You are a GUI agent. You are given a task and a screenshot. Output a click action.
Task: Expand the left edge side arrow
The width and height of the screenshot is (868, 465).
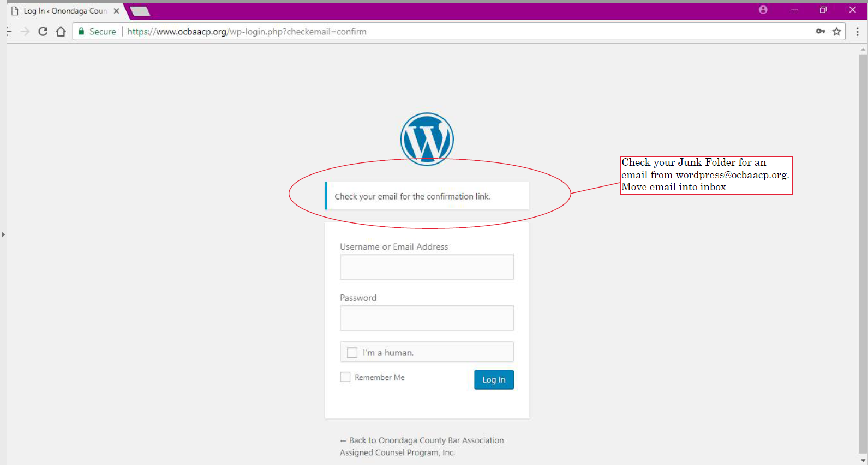[3, 234]
